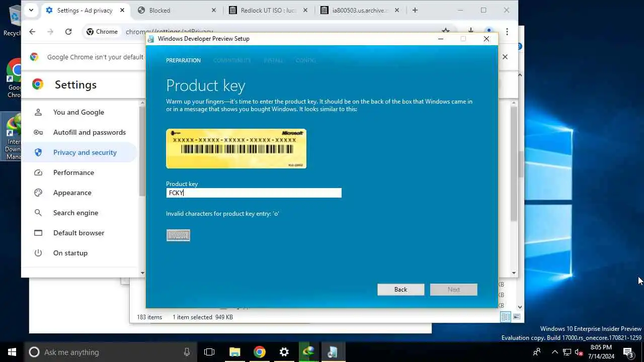The image size is (644, 362).
Task: Open the Action Center notifications icon
Action: tap(628, 352)
